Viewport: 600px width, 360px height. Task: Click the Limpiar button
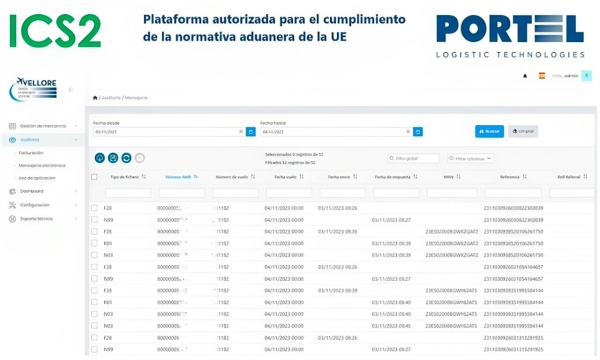523,131
